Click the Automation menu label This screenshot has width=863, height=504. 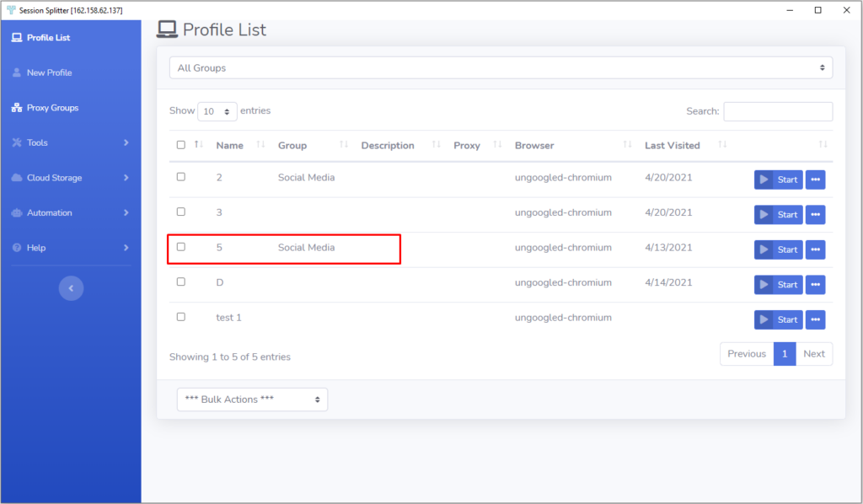(x=50, y=213)
